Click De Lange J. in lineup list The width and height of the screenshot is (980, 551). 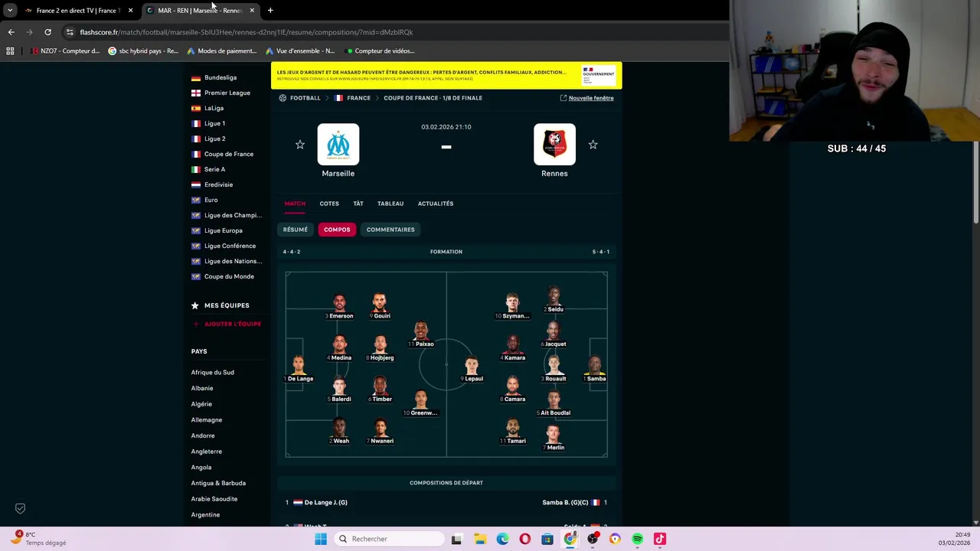point(325,503)
